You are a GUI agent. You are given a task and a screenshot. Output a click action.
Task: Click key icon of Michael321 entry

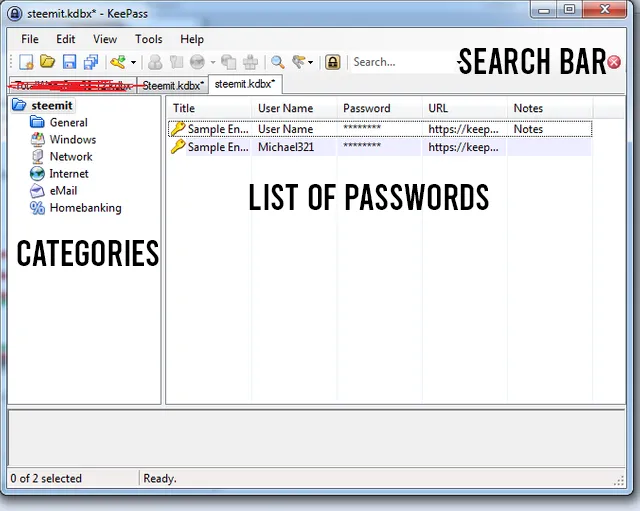click(x=178, y=146)
